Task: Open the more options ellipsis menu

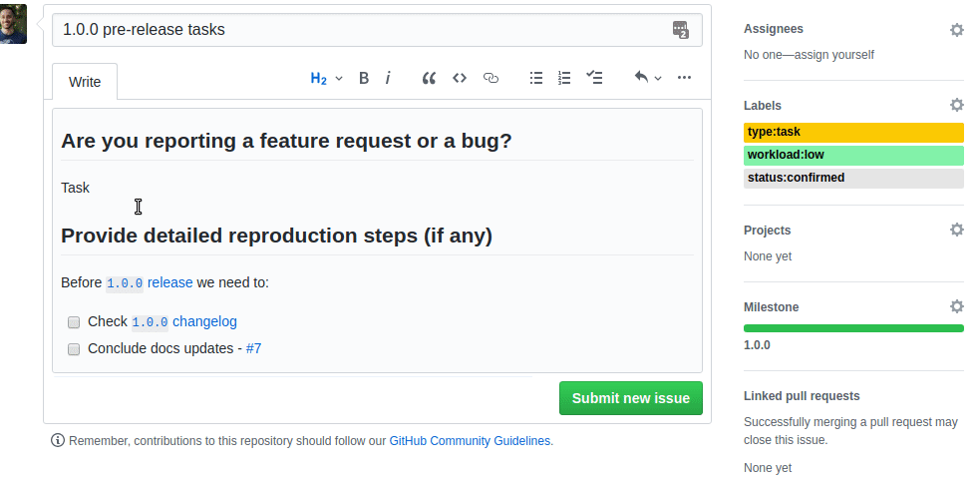Action: (x=684, y=78)
